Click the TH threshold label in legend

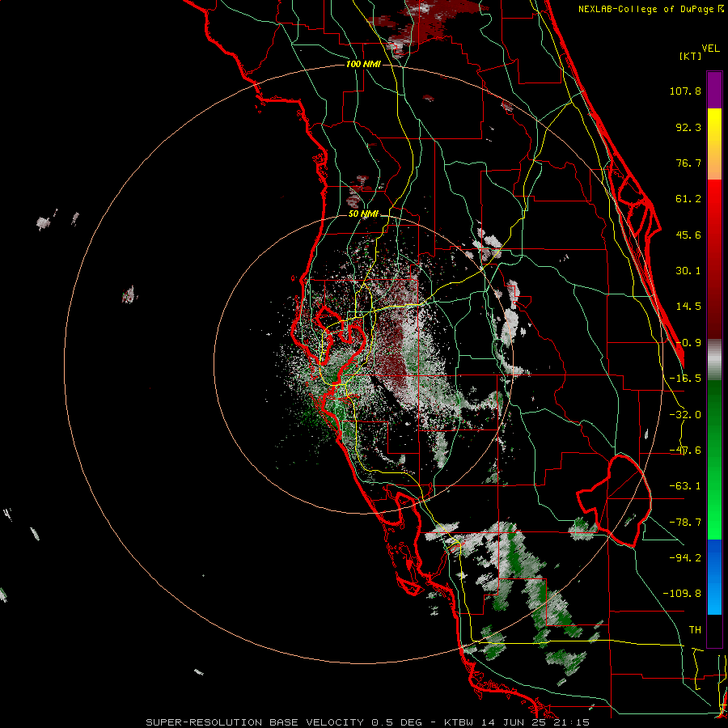695,630
